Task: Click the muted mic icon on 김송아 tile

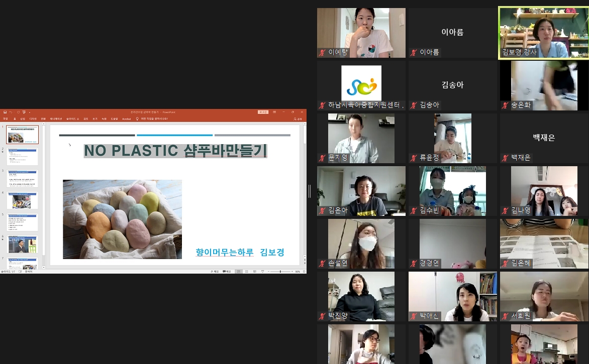Action: [x=414, y=105]
